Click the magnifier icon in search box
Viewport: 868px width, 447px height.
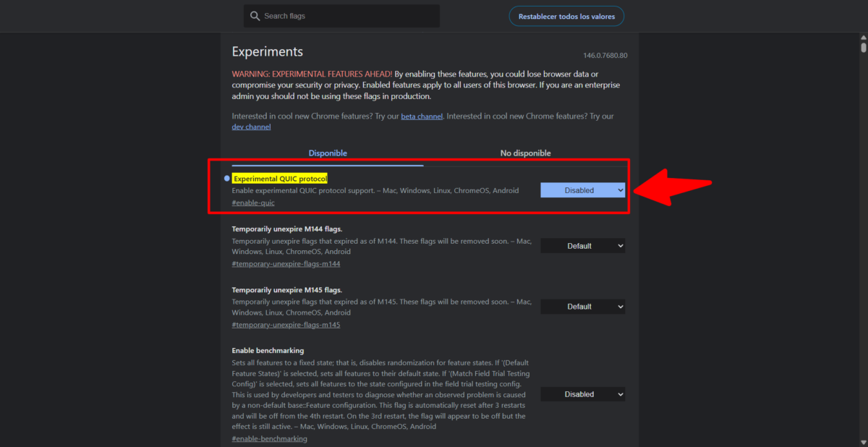point(255,16)
